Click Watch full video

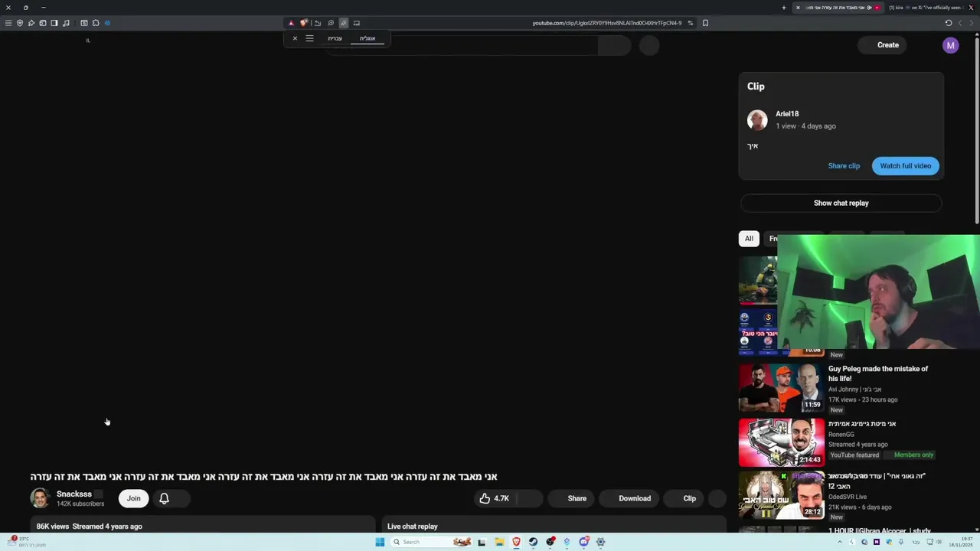[906, 166]
